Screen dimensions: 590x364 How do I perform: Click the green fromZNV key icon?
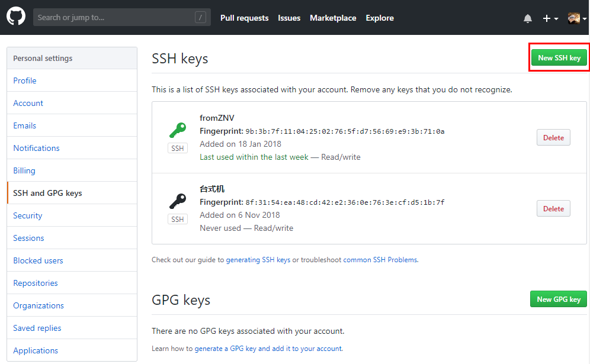pos(178,130)
